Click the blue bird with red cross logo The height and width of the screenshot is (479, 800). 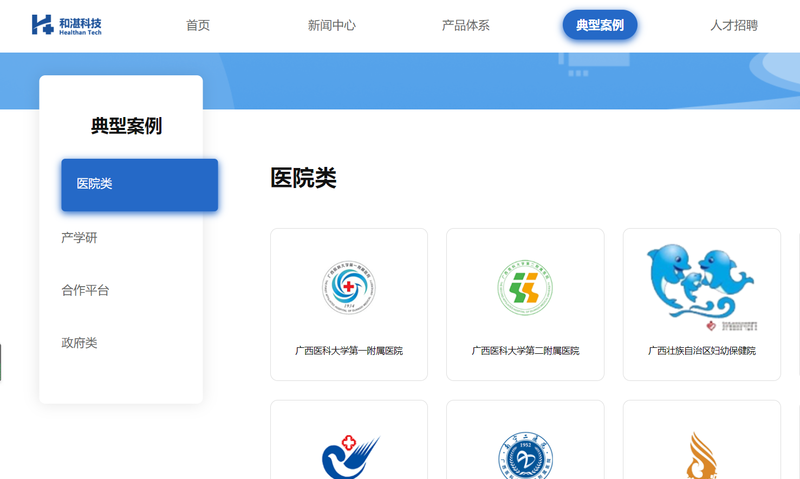pos(350,457)
